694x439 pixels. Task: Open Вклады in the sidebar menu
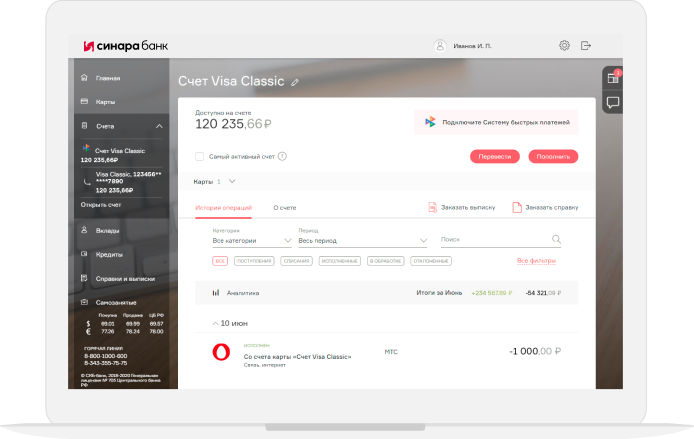pos(106,230)
